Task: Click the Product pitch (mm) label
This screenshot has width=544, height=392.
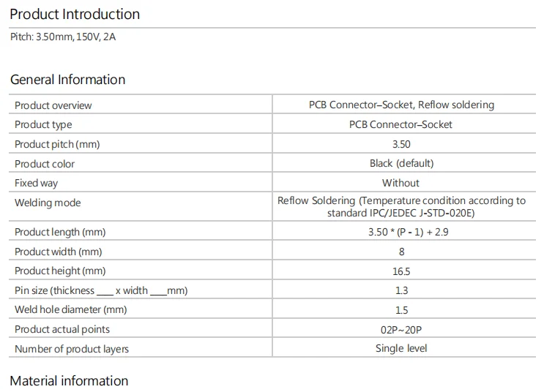Action: click(x=57, y=144)
